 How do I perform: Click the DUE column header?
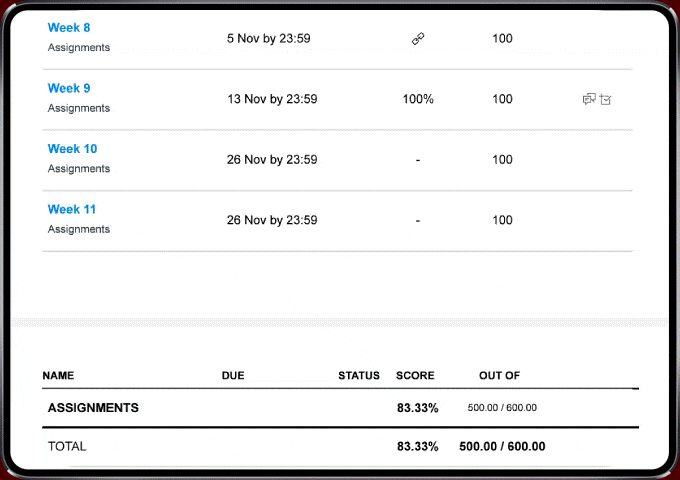[233, 376]
